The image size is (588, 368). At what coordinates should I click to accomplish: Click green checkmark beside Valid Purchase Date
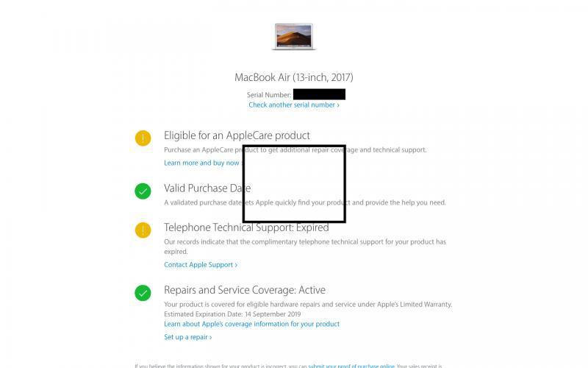point(143,191)
